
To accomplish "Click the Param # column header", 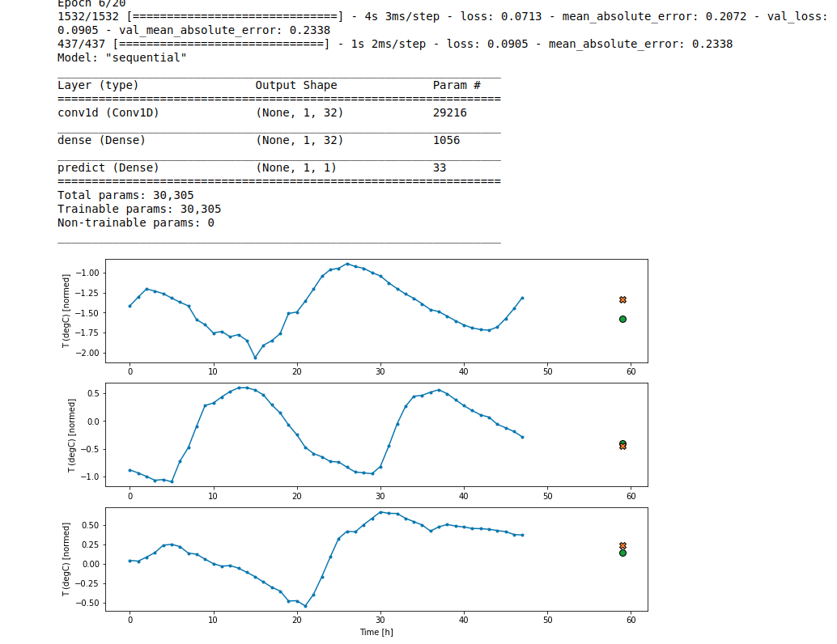I will point(457,85).
